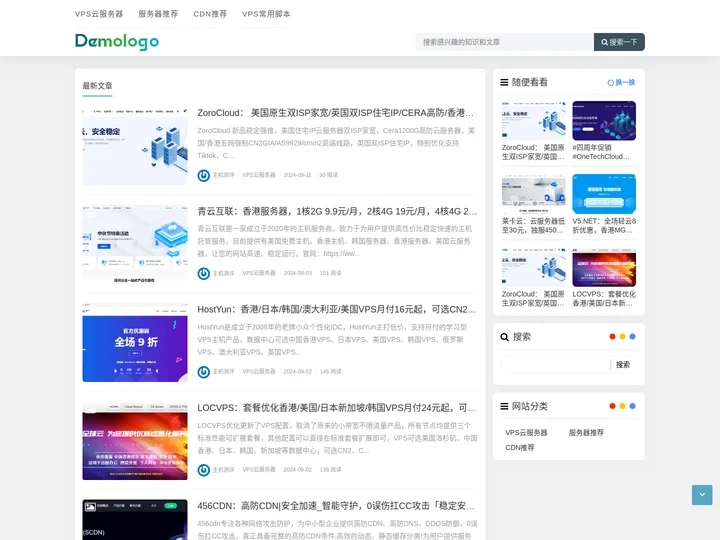
Task: Click the author avatar under the LOCVPS article
Action: [203, 470]
